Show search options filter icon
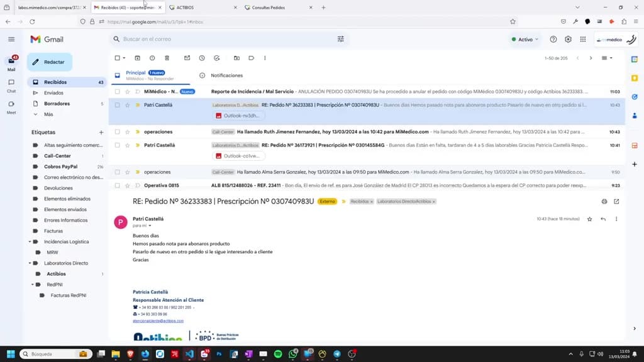 pyautogui.click(x=340, y=39)
